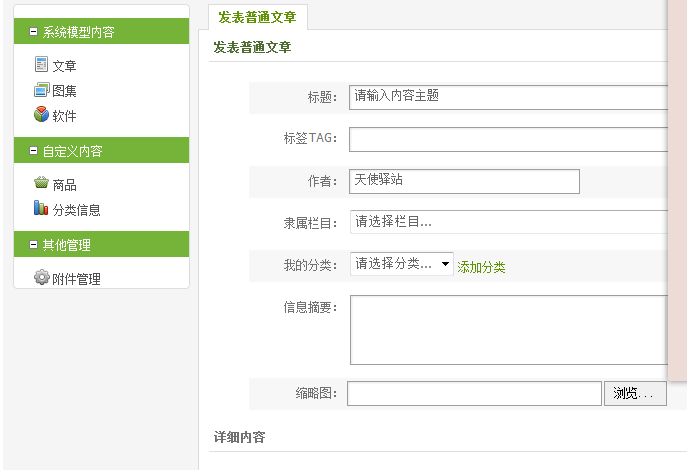Click inside the 信息摘要 text area
The image size is (687, 470).
point(508,329)
